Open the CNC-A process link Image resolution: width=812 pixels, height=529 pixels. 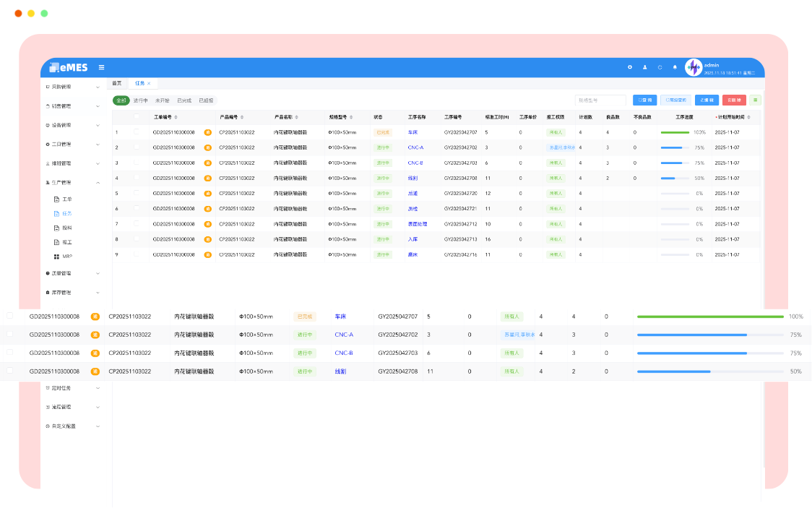pos(415,147)
